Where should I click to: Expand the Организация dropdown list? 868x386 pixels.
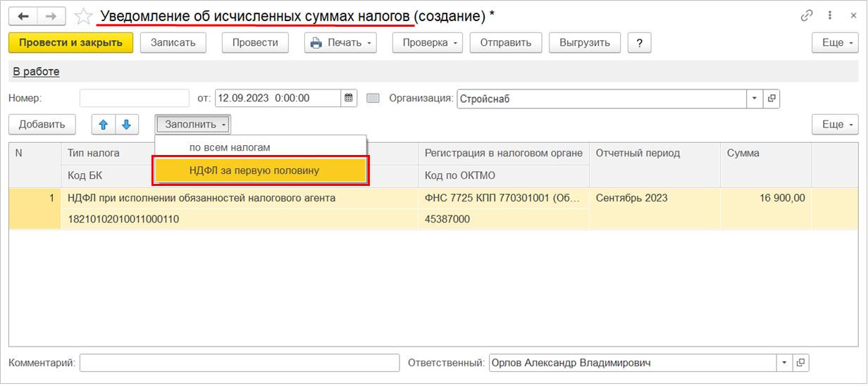755,99
